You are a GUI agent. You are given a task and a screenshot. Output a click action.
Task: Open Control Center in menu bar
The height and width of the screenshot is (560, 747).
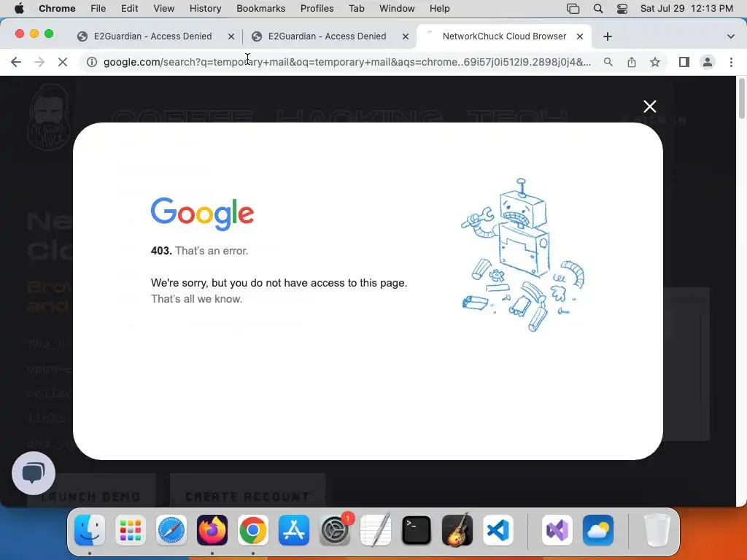[622, 9]
